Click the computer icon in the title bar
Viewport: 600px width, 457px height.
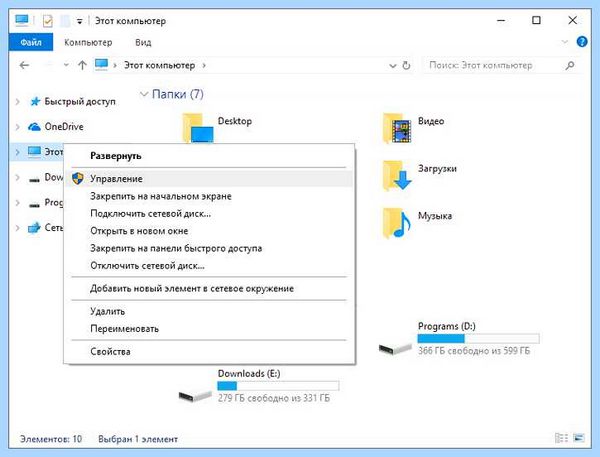22,20
